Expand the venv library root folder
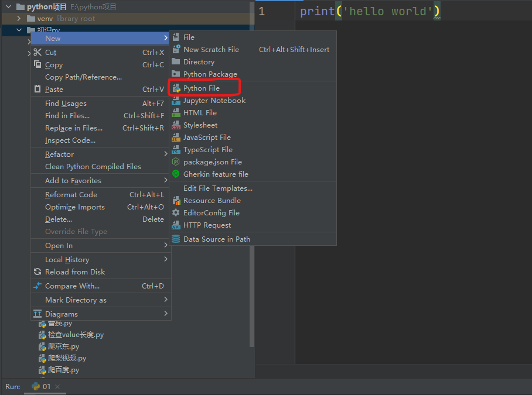Viewport: 532px width, 395px height. pyautogui.click(x=19, y=19)
